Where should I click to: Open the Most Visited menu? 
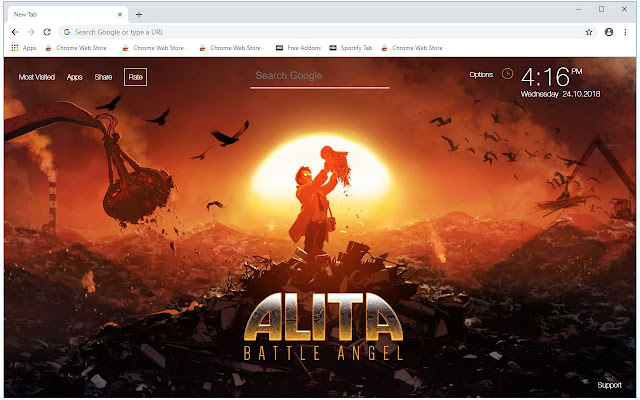(37, 77)
